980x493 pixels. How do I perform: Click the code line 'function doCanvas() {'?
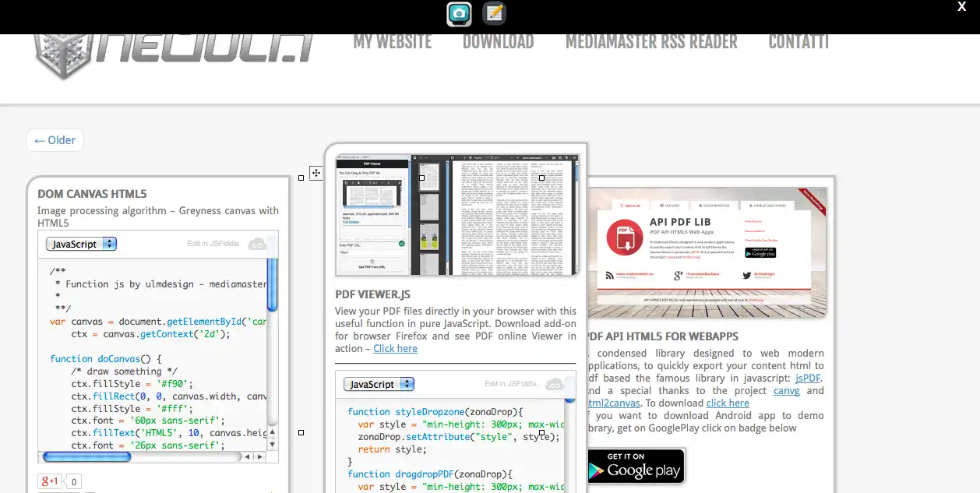106,358
